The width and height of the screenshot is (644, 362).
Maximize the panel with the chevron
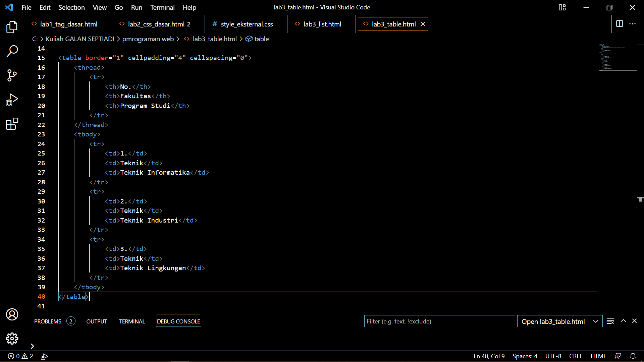point(623,321)
